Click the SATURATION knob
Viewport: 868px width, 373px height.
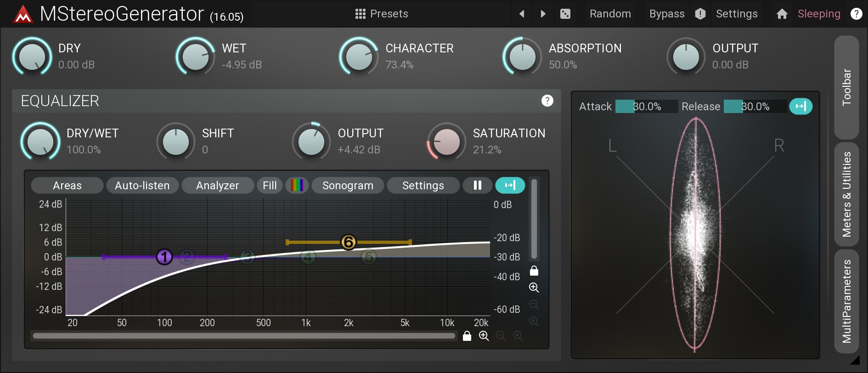447,142
